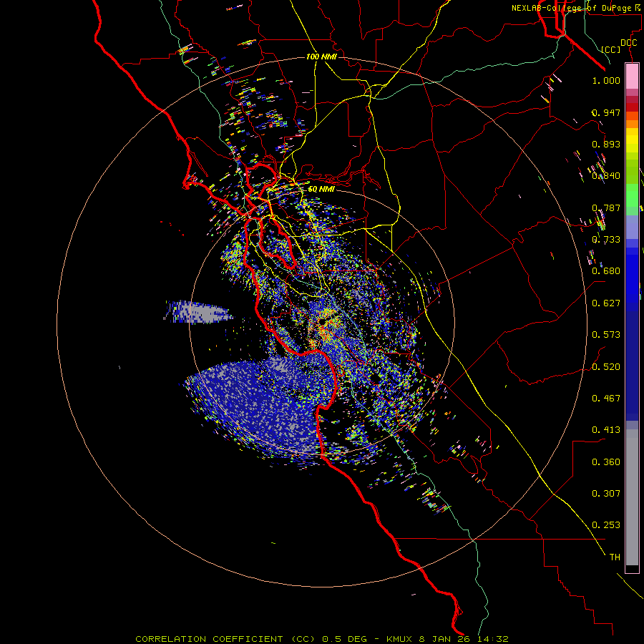644x644 pixels.
Task: Select the 0.307 scale label
Action: click(x=606, y=494)
